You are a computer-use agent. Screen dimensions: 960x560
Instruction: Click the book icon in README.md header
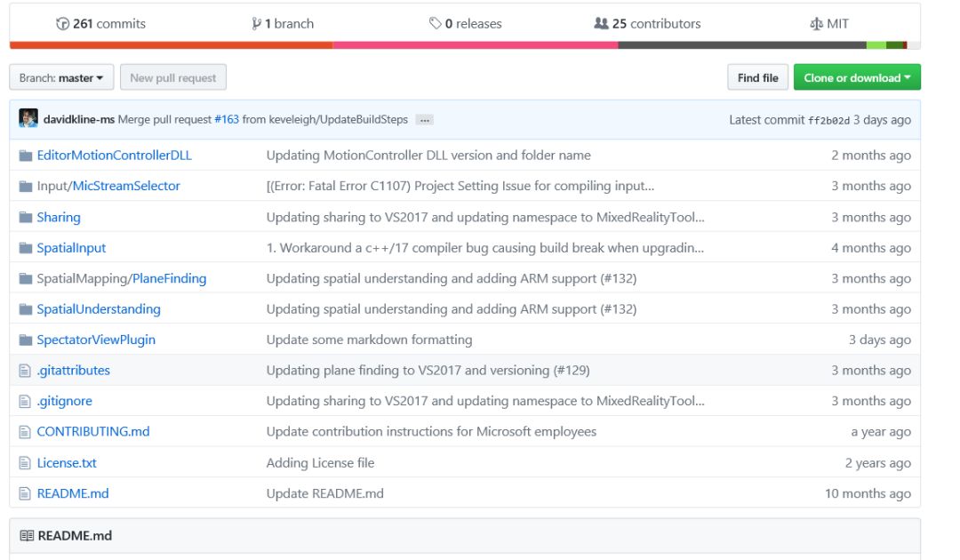(x=27, y=536)
